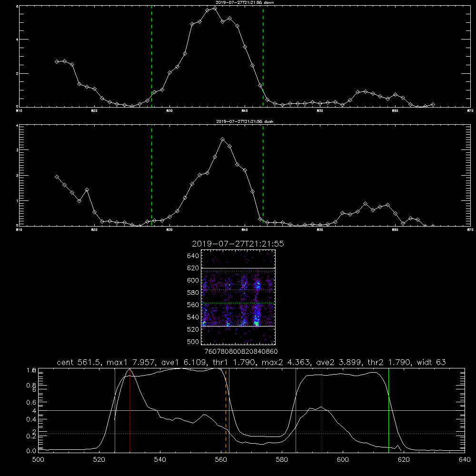
Task: Click the '620' label on bottom plot x-axis
Action: click(x=404, y=460)
